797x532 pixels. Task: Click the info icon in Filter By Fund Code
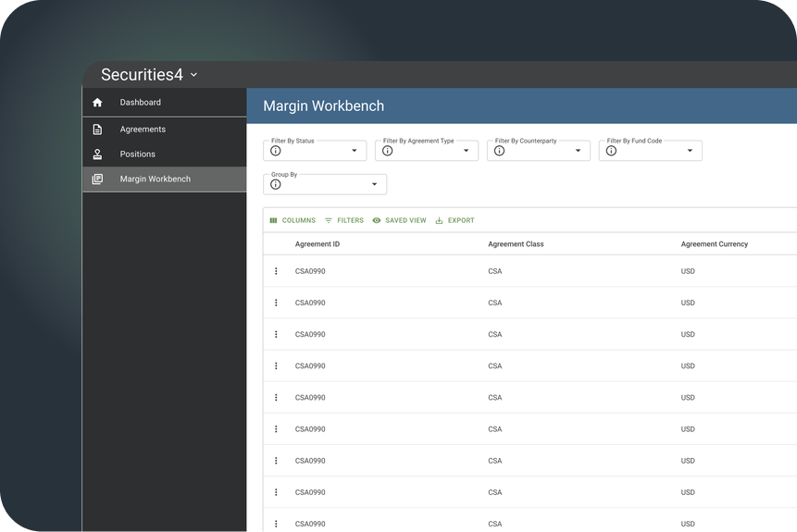611,151
